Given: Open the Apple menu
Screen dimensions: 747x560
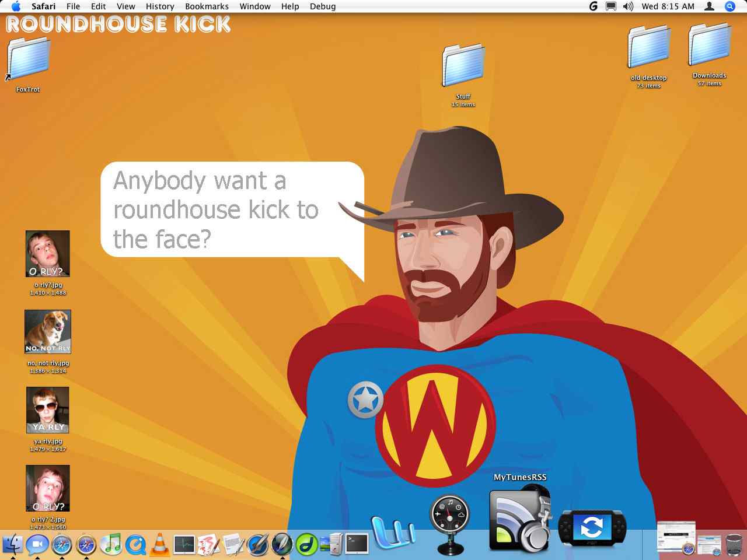Looking at the screenshot, I should 16,6.
